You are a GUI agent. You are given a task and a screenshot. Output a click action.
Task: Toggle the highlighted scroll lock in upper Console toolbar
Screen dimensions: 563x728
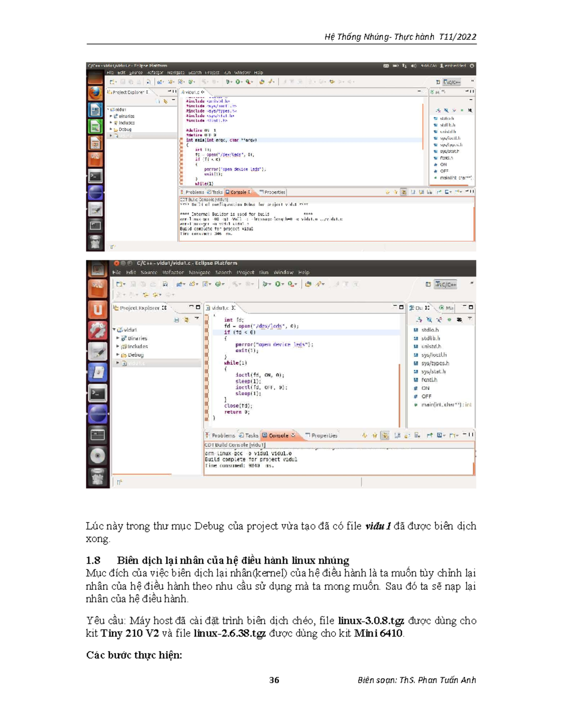pos(403,192)
